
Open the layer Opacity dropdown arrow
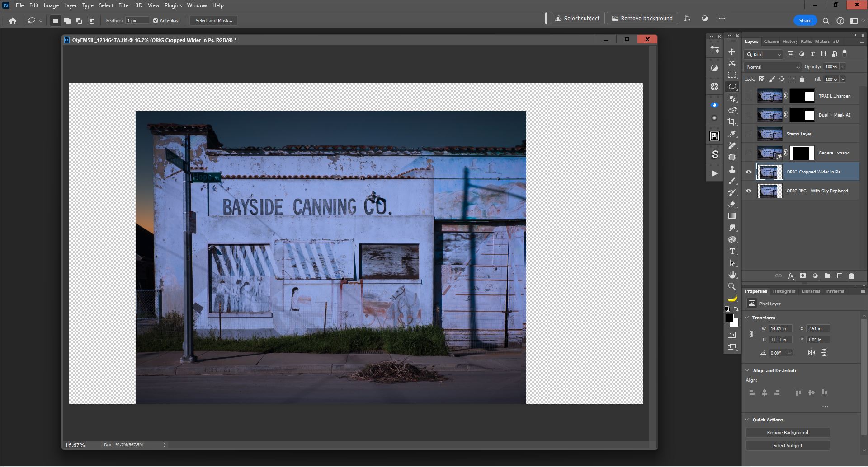click(843, 67)
